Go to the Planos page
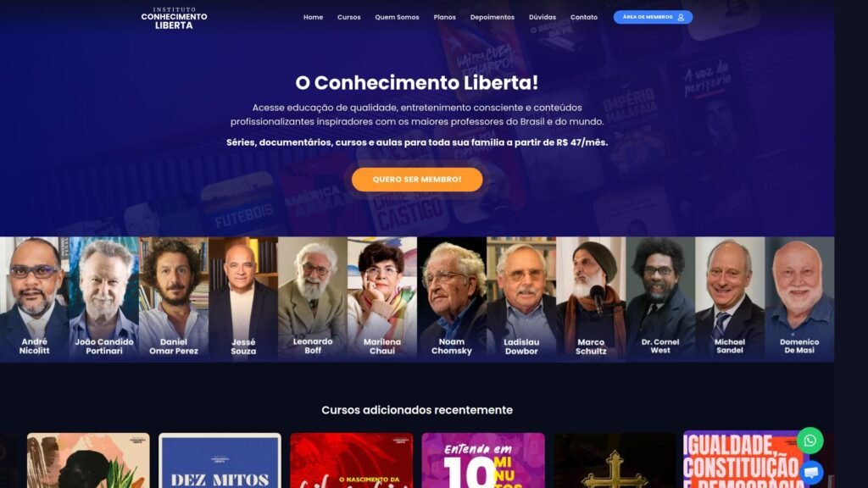Viewport: 868px width, 488px height. click(x=444, y=17)
